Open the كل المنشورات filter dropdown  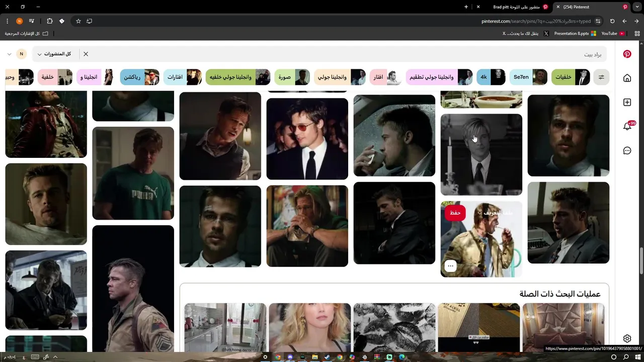point(54,54)
